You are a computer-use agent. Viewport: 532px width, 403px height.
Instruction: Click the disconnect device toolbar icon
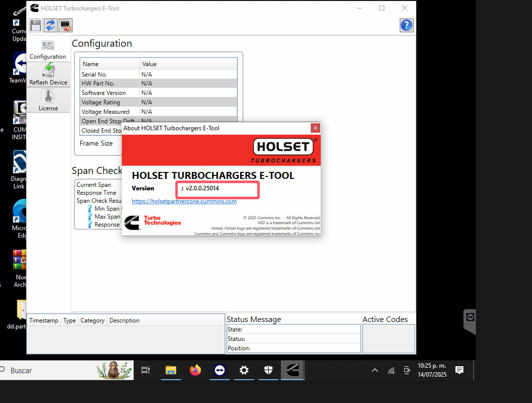click(65, 25)
